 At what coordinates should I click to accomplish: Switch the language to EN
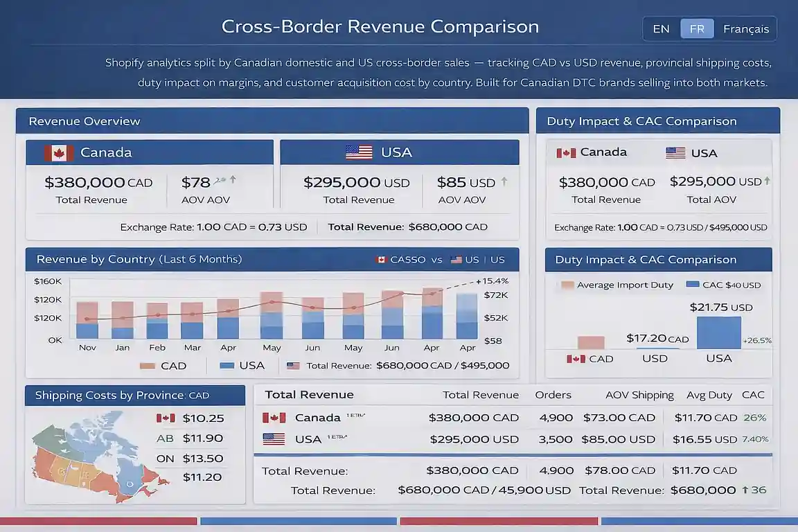(x=660, y=28)
